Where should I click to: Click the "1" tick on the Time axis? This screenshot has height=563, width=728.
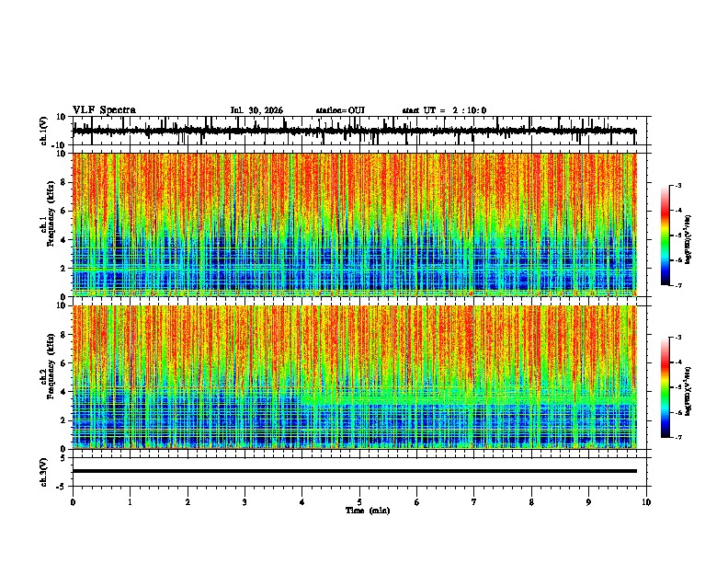click(x=130, y=502)
